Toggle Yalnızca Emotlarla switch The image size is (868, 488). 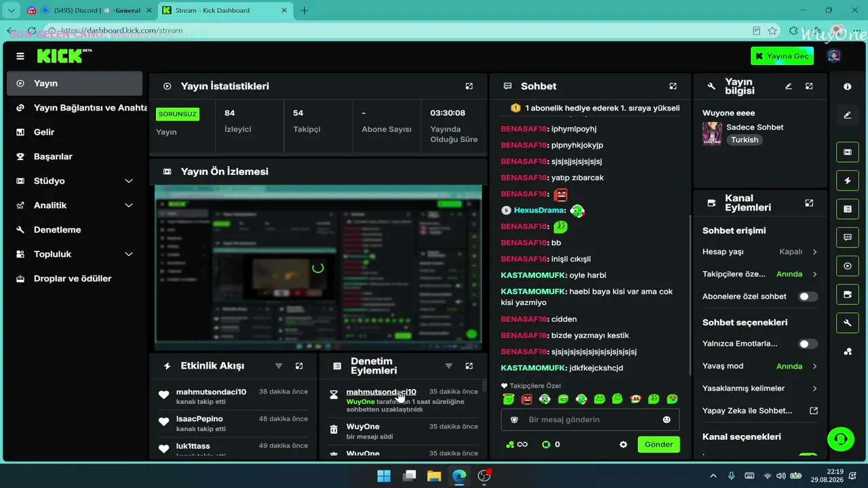pos(808,344)
